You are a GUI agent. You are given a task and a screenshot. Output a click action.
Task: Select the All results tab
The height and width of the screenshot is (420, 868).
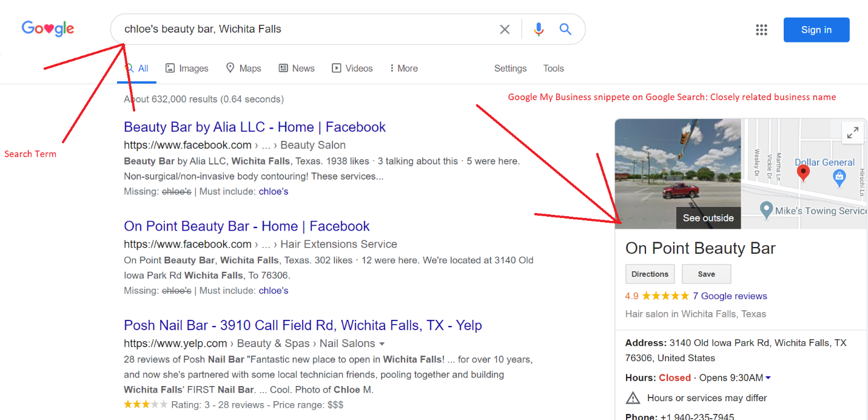(x=136, y=69)
